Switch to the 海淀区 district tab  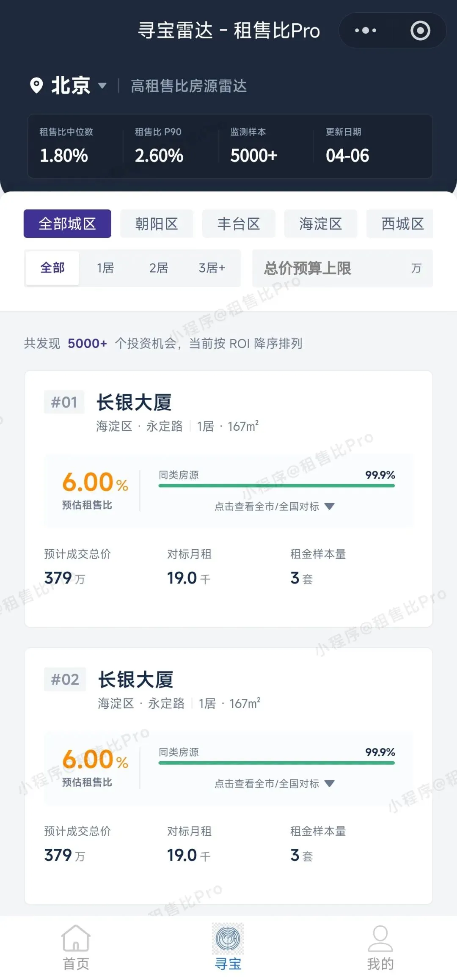pos(321,223)
